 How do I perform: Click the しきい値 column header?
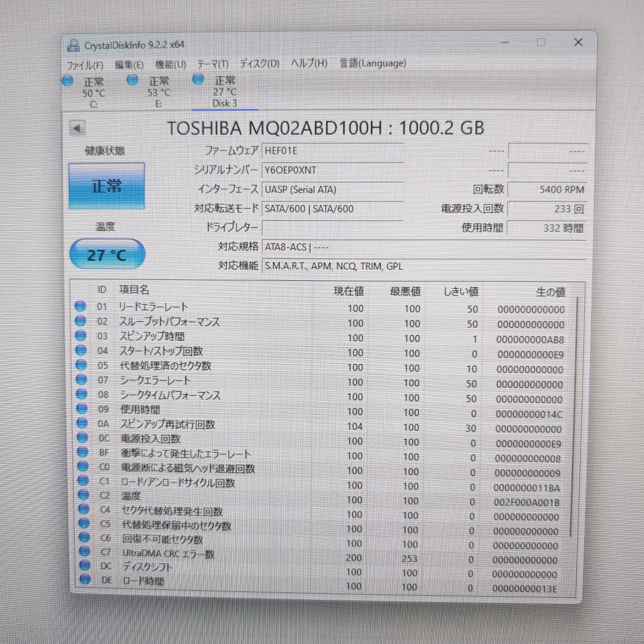point(461,292)
